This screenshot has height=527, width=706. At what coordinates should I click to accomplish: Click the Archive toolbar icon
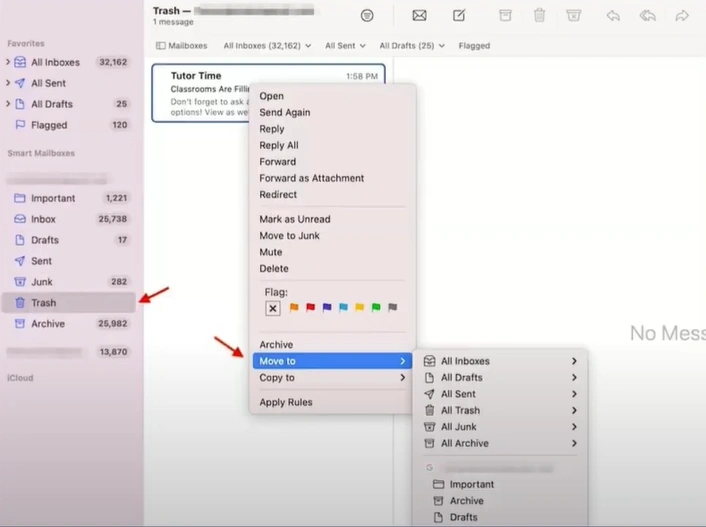pos(505,16)
